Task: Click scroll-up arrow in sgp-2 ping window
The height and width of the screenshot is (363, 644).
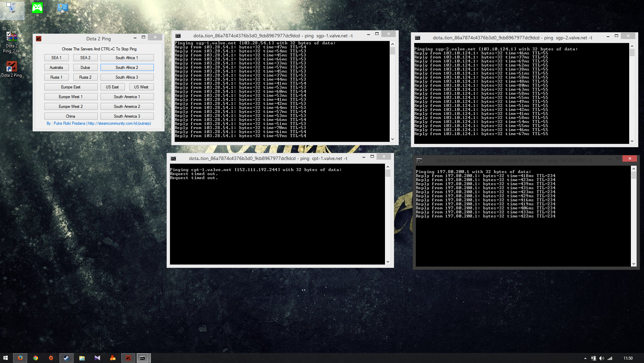Action: pos(632,46)
